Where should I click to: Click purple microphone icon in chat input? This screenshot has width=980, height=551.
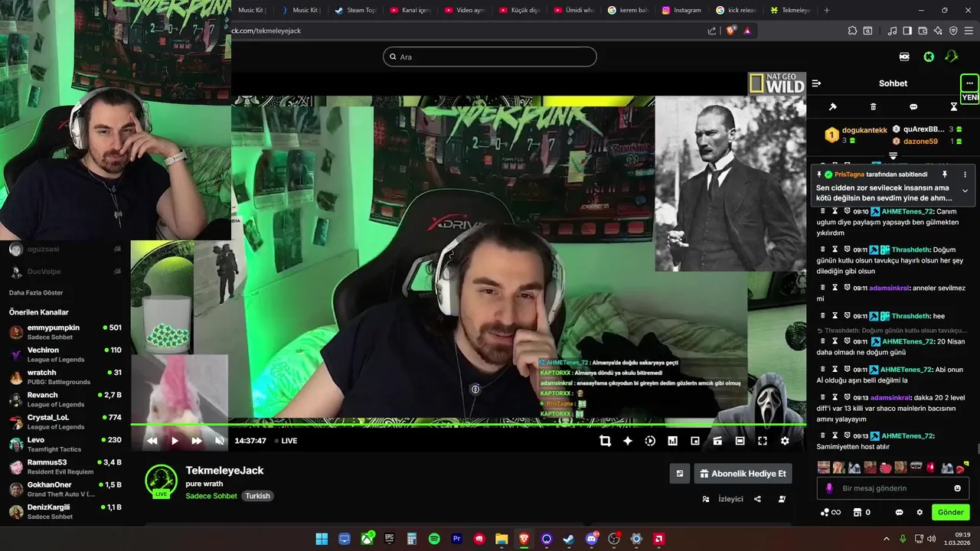(x=829, y=488)
